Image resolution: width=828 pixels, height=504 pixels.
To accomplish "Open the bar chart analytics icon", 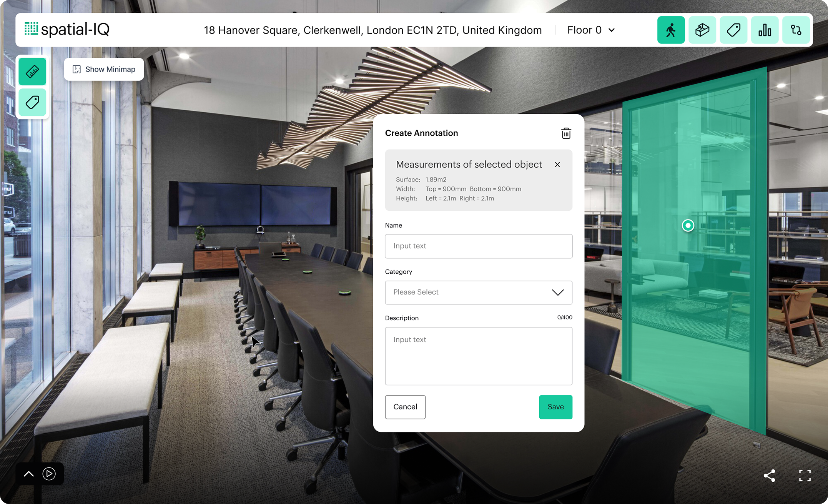I will [765, 30].
